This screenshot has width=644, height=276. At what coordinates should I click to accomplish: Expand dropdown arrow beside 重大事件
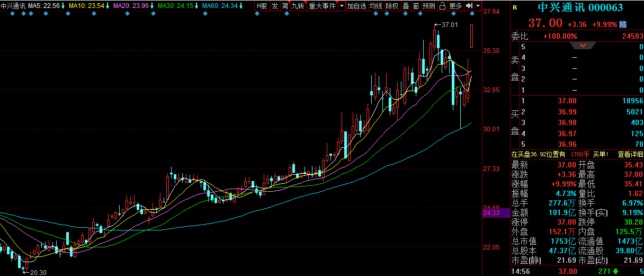point(342,6)
